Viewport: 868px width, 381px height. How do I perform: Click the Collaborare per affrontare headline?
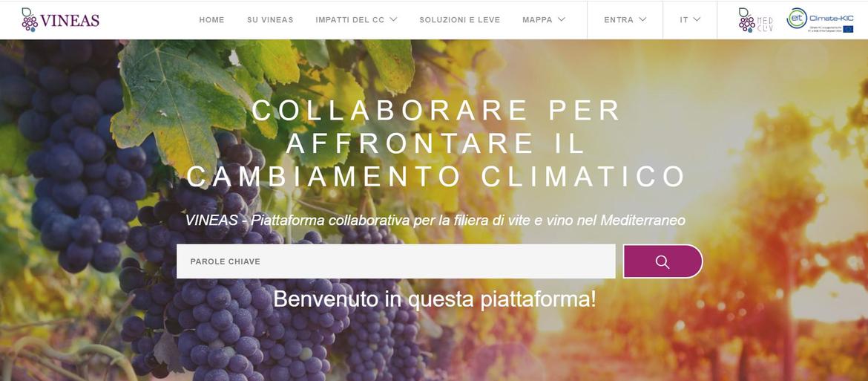[435, 143]
